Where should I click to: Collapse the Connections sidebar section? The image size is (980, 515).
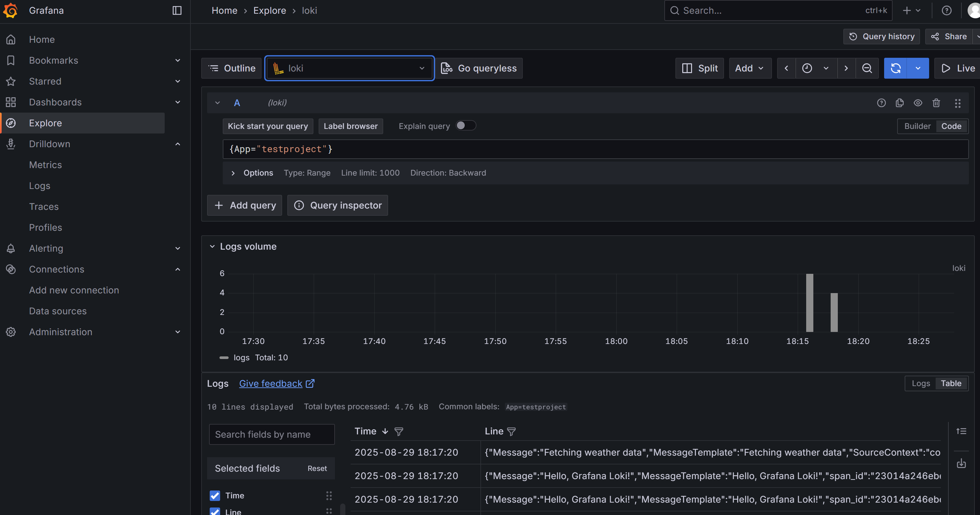pos(177,269)
